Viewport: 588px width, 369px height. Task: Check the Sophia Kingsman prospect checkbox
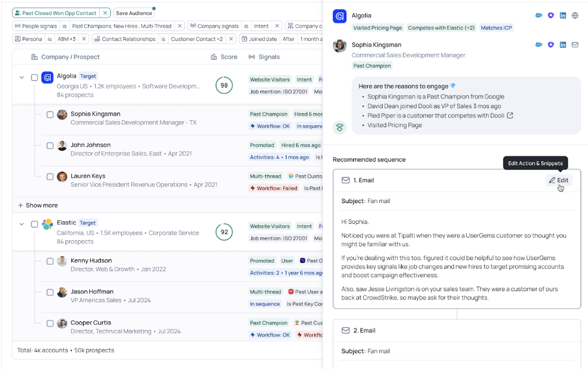tap(50, 114)
